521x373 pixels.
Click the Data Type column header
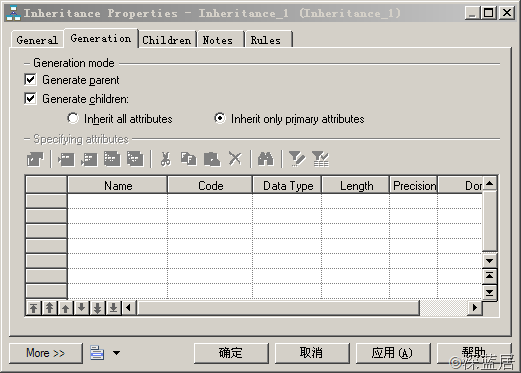point(288,185)
